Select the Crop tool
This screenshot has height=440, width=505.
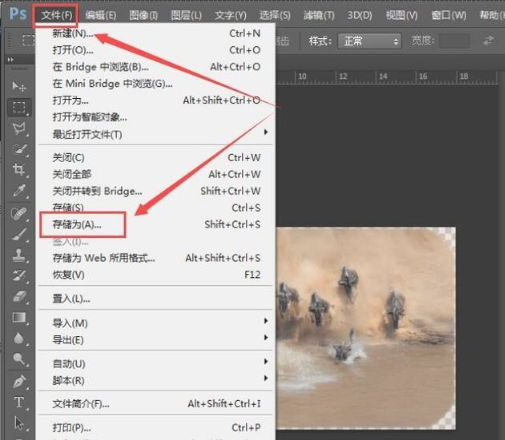pos(19,170)
